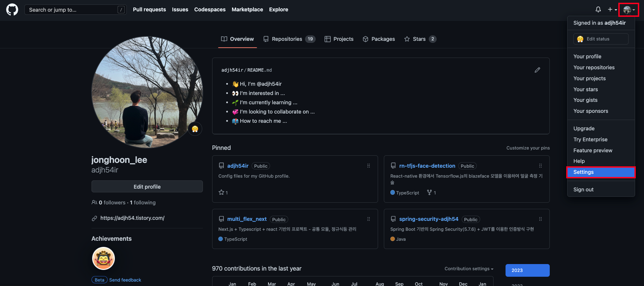Grab drag handle on rn-tfjs-face-detection pin
644x286 pixels.
[540, 166]
